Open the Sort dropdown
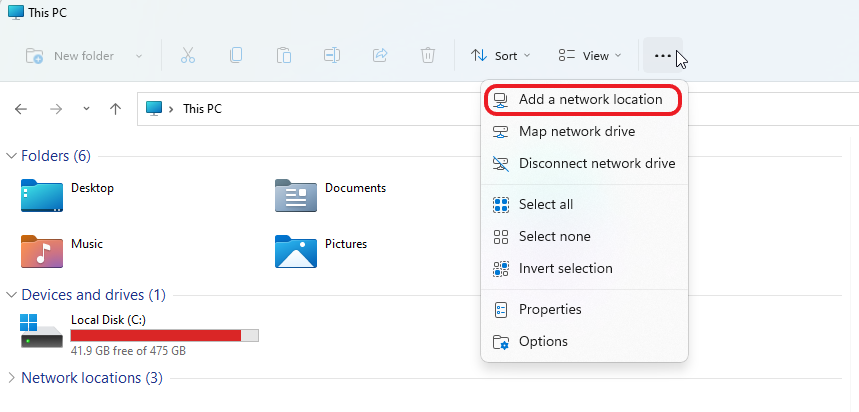The image size is (859, 412). click(x=501, y=56)
